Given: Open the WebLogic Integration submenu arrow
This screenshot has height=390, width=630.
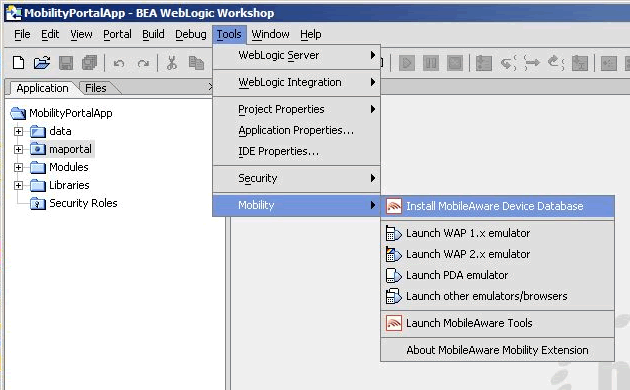Looking at the screenshot, I should [373, 82].
